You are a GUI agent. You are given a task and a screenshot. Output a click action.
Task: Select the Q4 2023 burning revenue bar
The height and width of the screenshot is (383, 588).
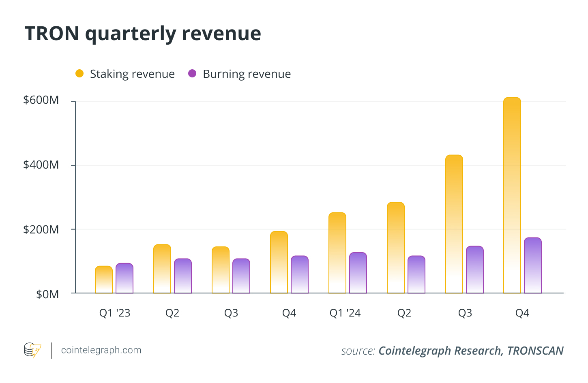300,274
